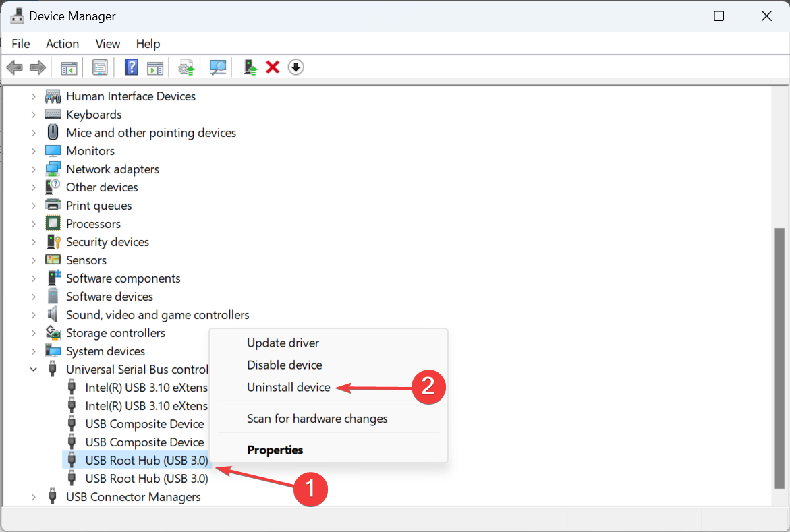Viewport: 790px width, 532px height.
Task: Select the highlighted USB Root Hub (USB 3.0) row
Action: click(136, 460)
